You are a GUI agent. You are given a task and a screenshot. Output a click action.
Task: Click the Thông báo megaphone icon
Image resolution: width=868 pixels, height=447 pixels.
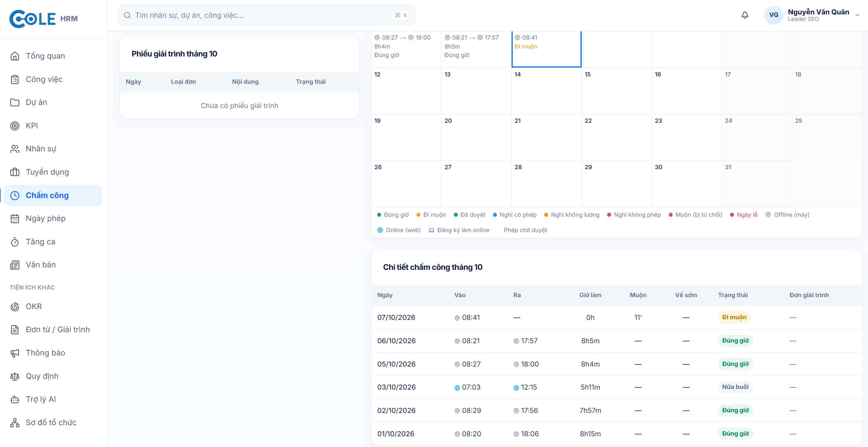click(x=15, y=353)
